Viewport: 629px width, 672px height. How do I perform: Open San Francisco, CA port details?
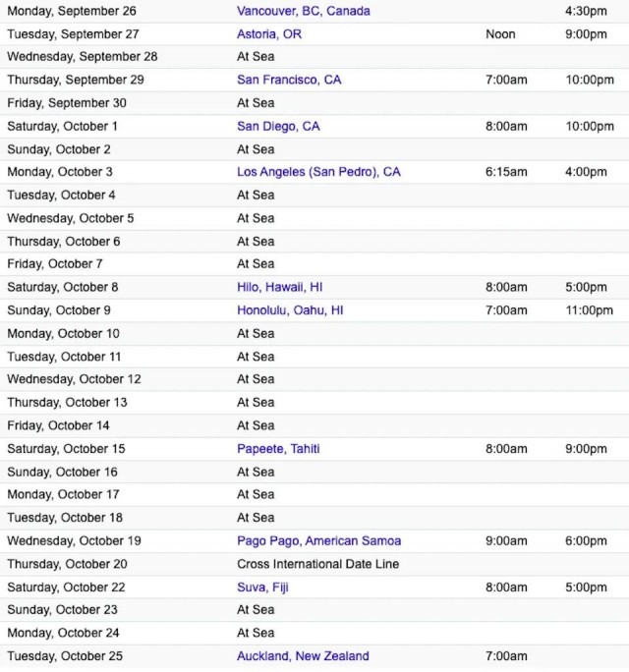pos(289,80)
